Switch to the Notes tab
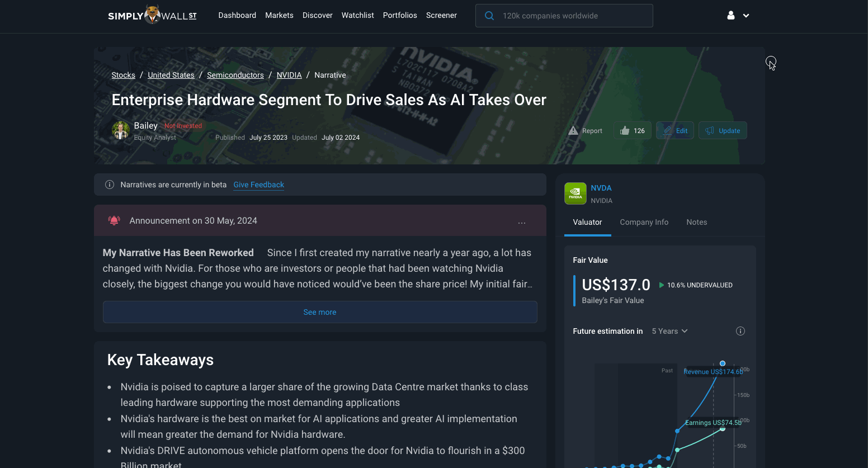The image size is (868, 468). coord(697,223)
